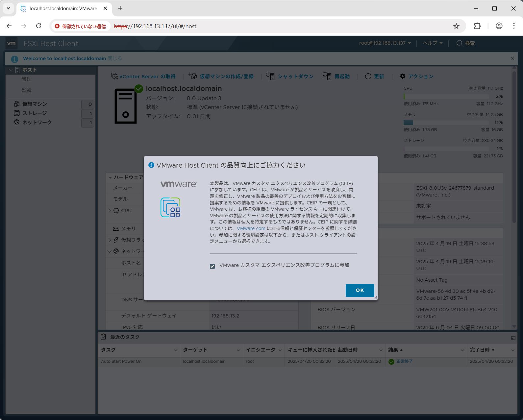Open a new browser tab
Image resolution: width=523 pixels, height=420 pixels.
pyautogui.click(x=120, y=9)
